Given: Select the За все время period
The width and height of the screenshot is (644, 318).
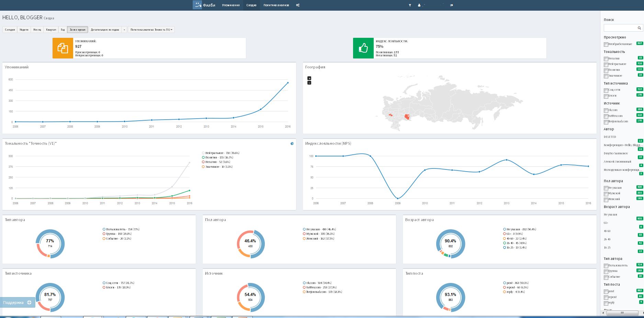Looking at the screenshot, I should pos(78,30).
